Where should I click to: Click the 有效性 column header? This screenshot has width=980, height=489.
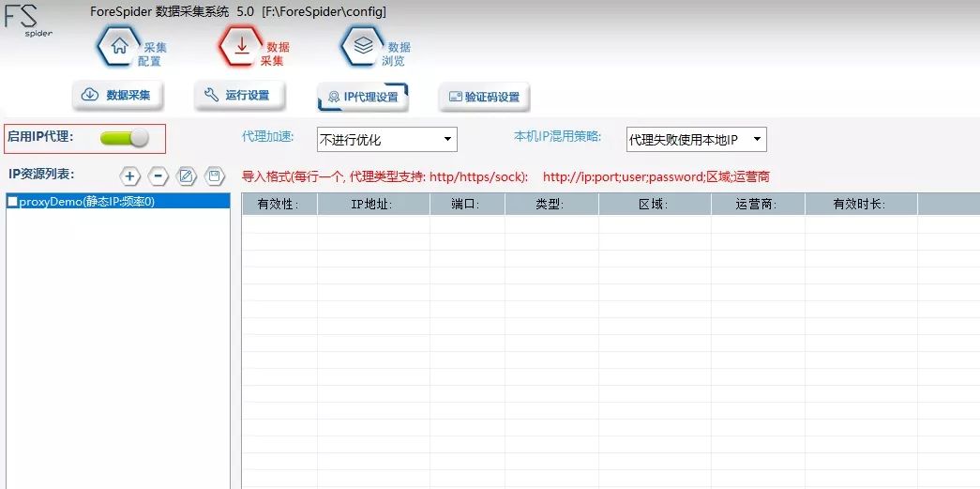(x=279, y=204)
